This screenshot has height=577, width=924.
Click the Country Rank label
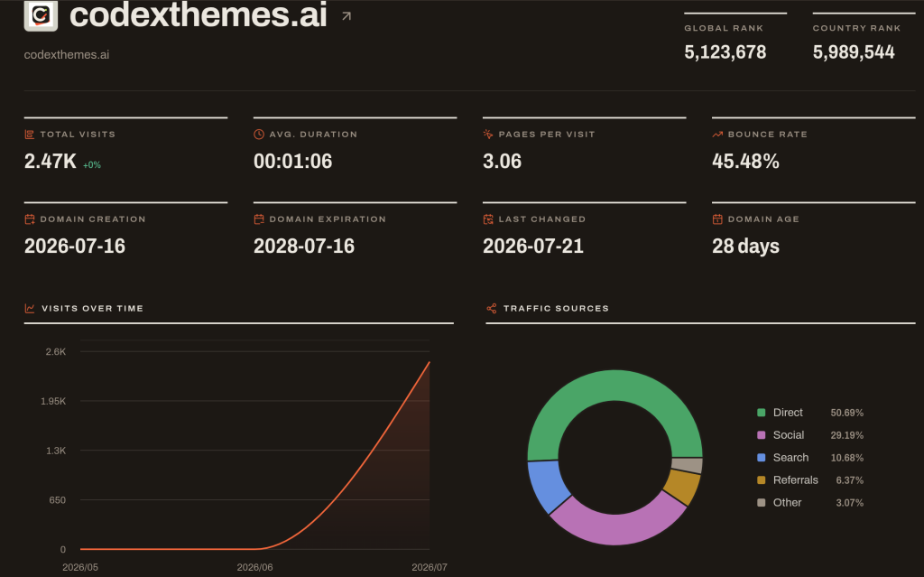(x=857, y=28)
